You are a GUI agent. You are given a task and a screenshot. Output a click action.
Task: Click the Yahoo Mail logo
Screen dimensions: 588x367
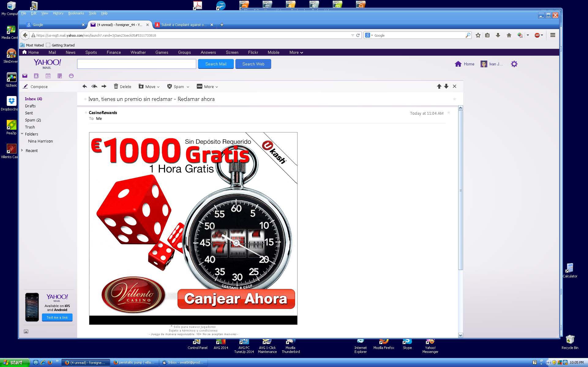pos(47,64)
